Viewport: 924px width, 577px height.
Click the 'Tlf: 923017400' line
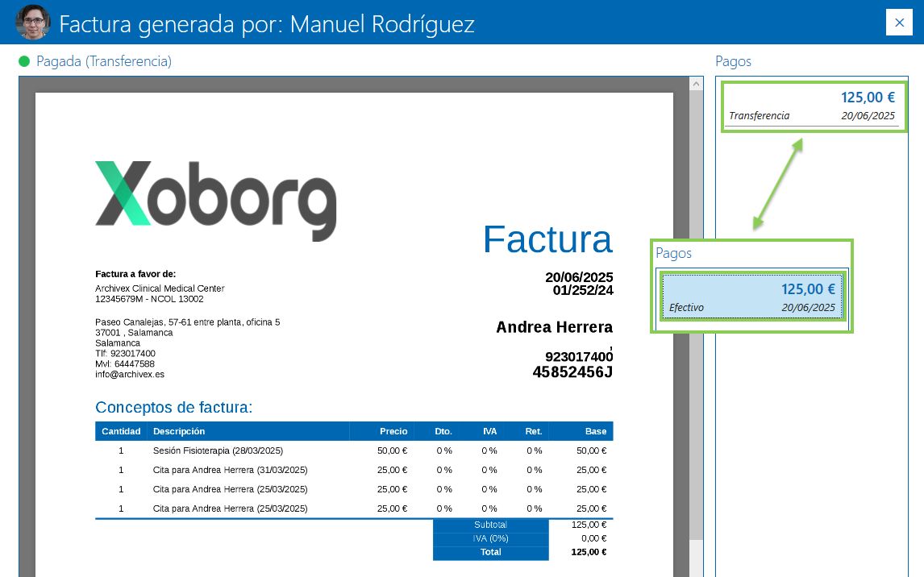point(126,354)
